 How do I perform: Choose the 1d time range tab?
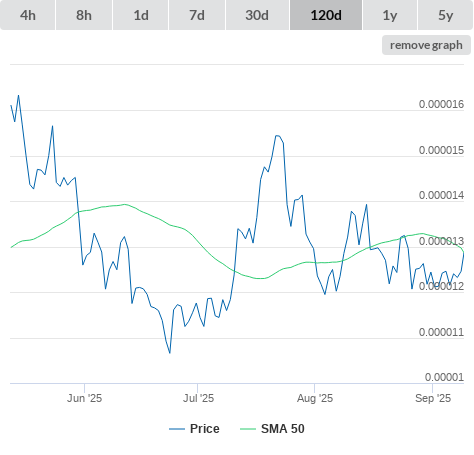pos(141,15)
